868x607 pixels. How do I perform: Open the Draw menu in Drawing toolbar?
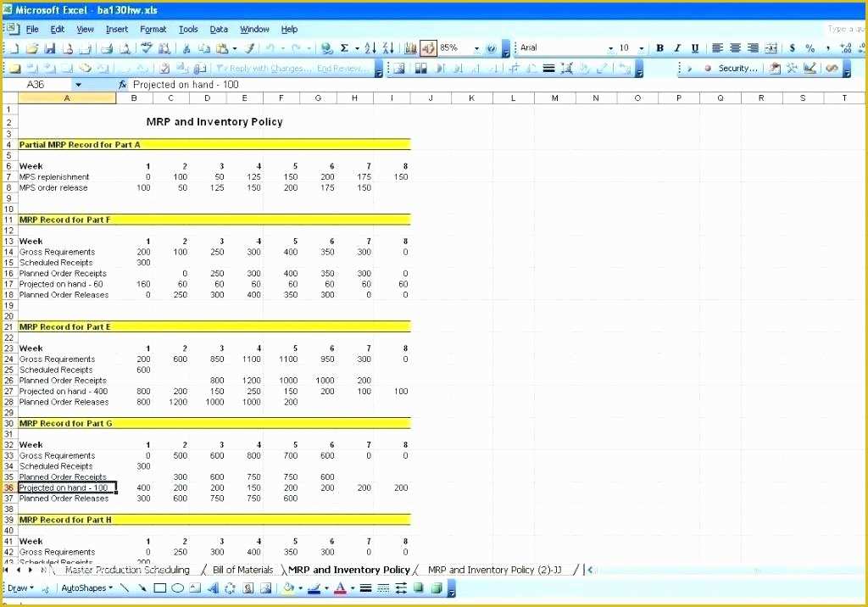tap(20, 588)
